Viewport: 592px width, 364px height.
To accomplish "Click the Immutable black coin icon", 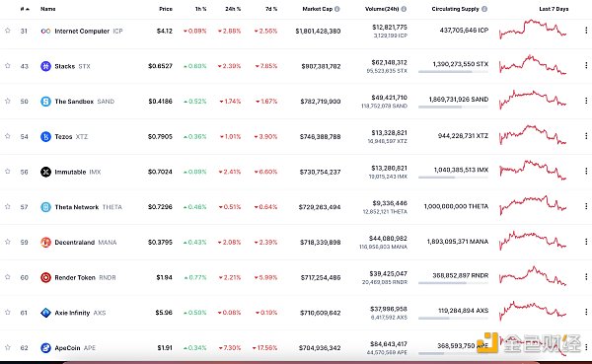I will (45, 172).
